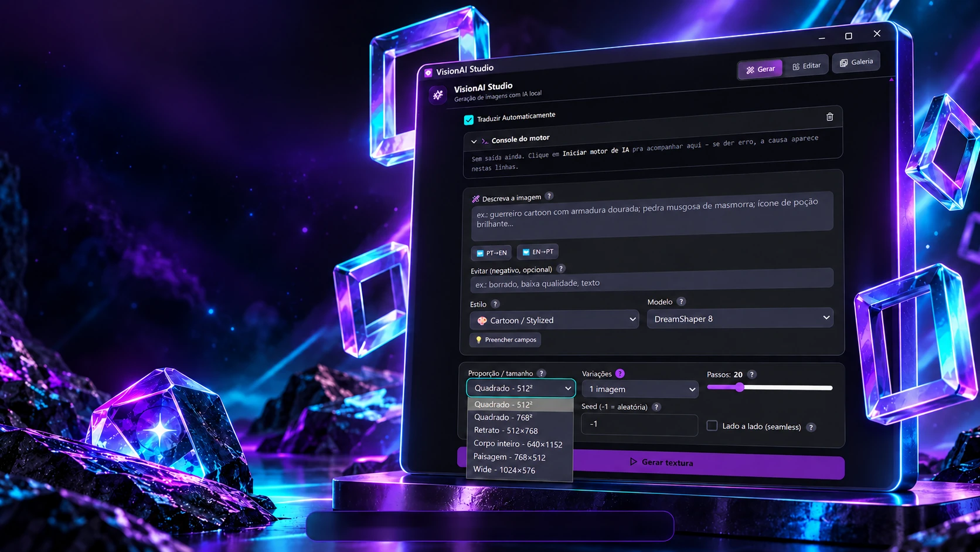Click the Evitar negative prompt input field
Image resolution: width=980 pixels, height=552 pixels.
tap(652, 280)
